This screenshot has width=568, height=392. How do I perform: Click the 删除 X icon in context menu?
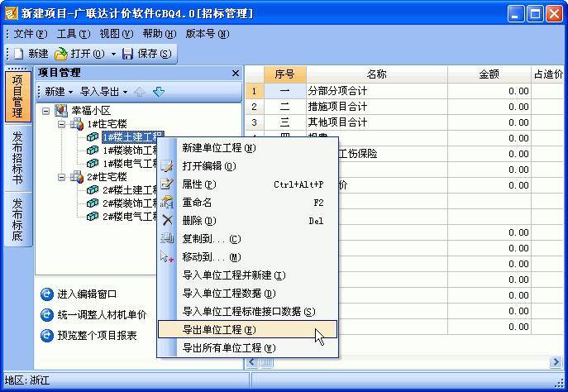tap(167, 220)
